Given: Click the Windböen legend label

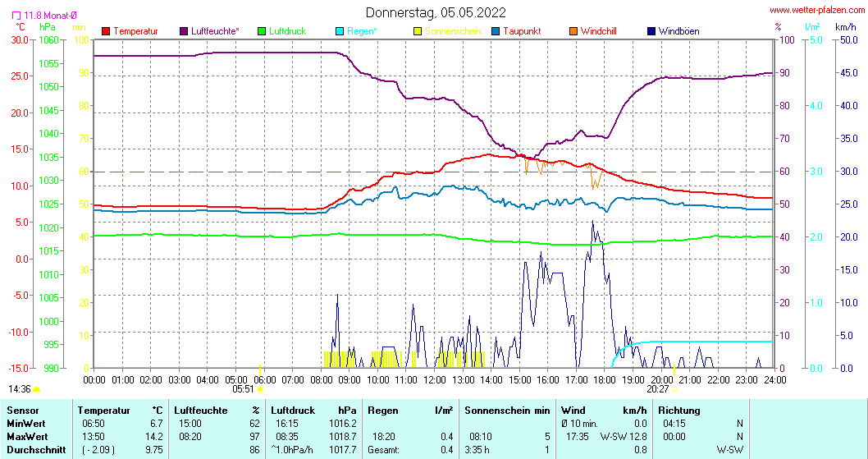Looking at the screenshot, I should (x=678, y=31).
